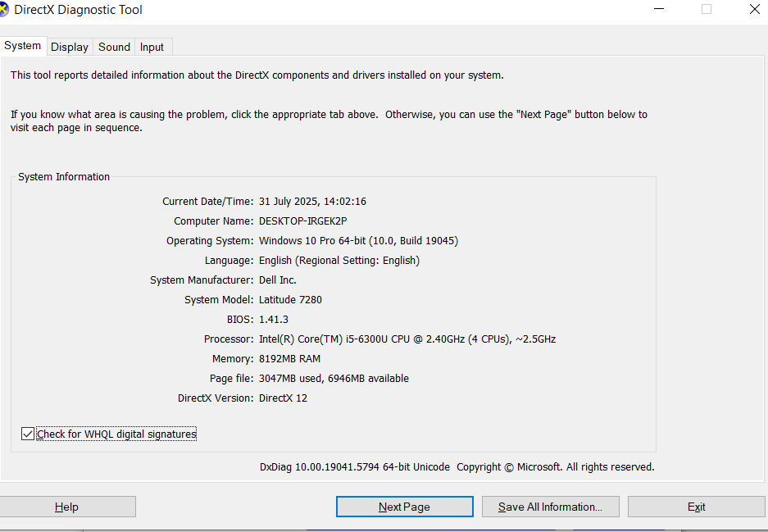Screen dimensions: 768x532
Task: Maximize the DxDiag window
Action: point(707,9)
